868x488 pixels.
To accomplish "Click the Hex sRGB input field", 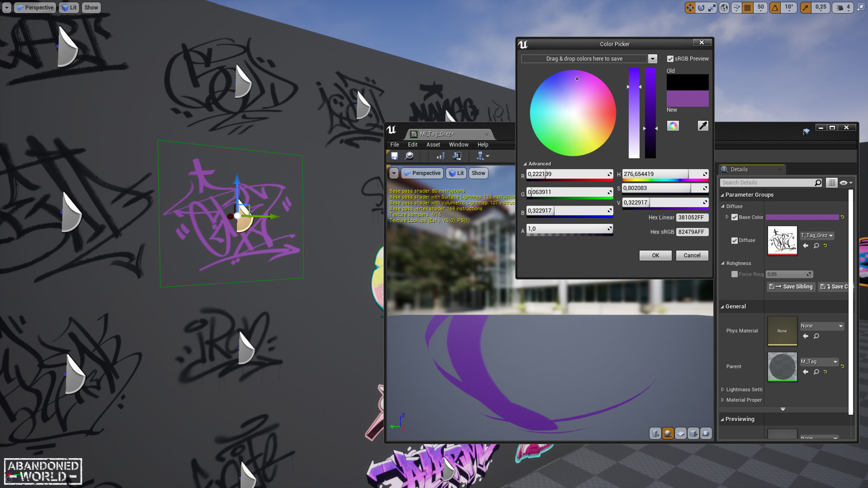I will coord(692,232).
